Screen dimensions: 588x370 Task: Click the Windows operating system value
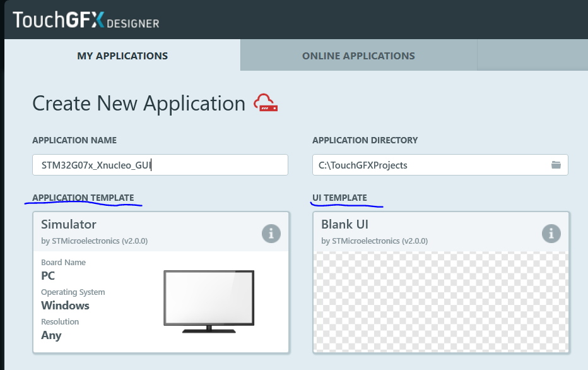point(65,306)
